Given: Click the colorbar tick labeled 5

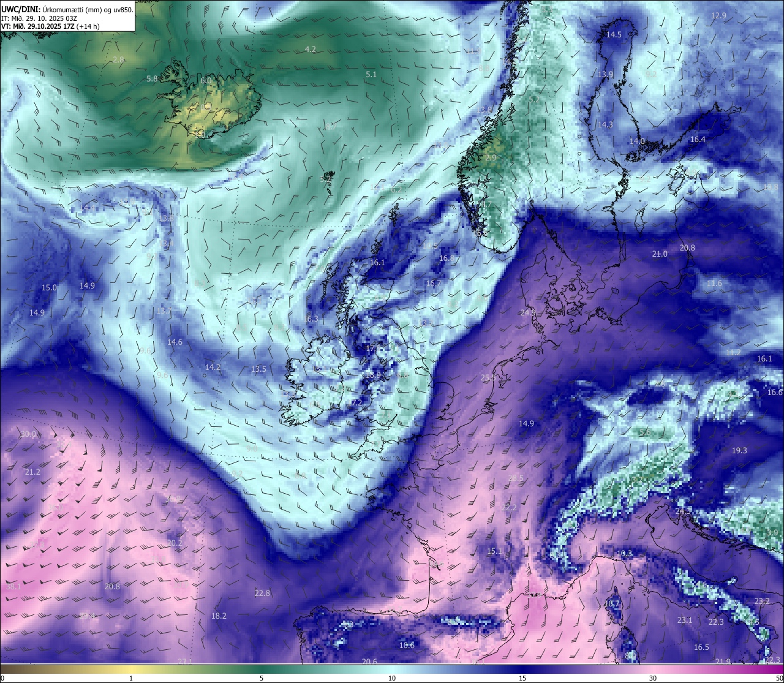Looking at the screenshot, I should pos(262,678).
